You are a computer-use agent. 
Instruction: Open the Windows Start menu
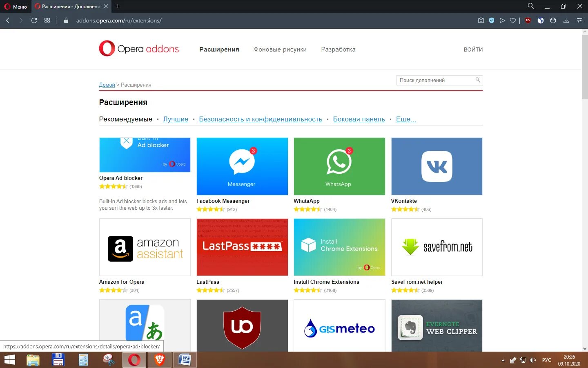(9, 360)
